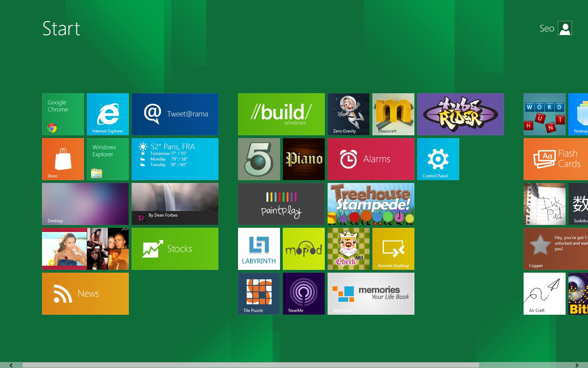Launch the Air Craft tile
The image size is (588, 368).
tap(545, 294)
